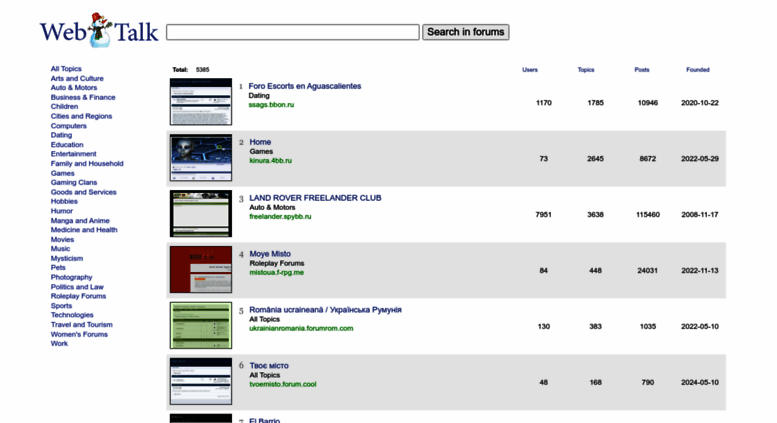Sort by Topics column header
Viewport: 777px width, 423px height.
(586, 70)
